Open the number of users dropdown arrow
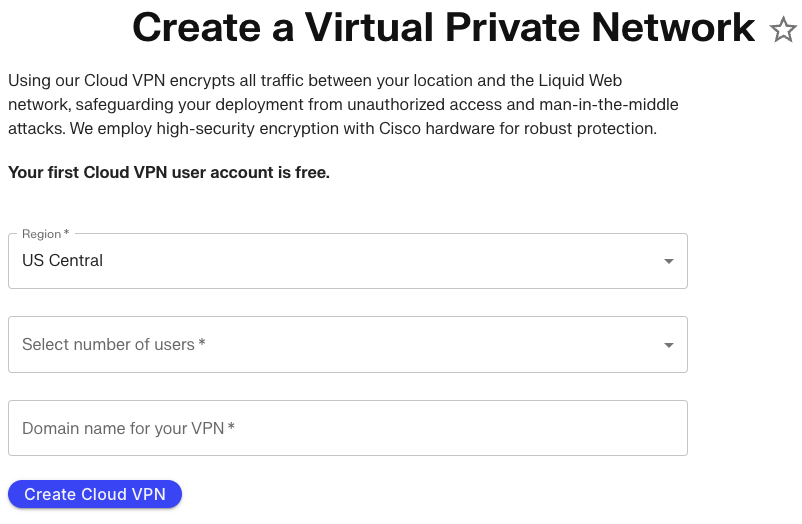The height and width of the screenshot is (524, 802). (668, 345)
